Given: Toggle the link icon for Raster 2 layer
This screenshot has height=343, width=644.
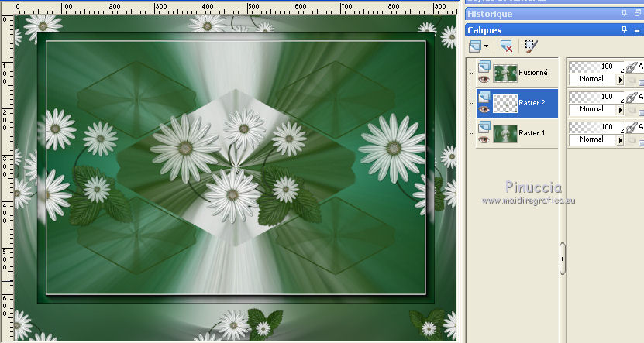Looking at the screenshot, I should click(632, 98).
